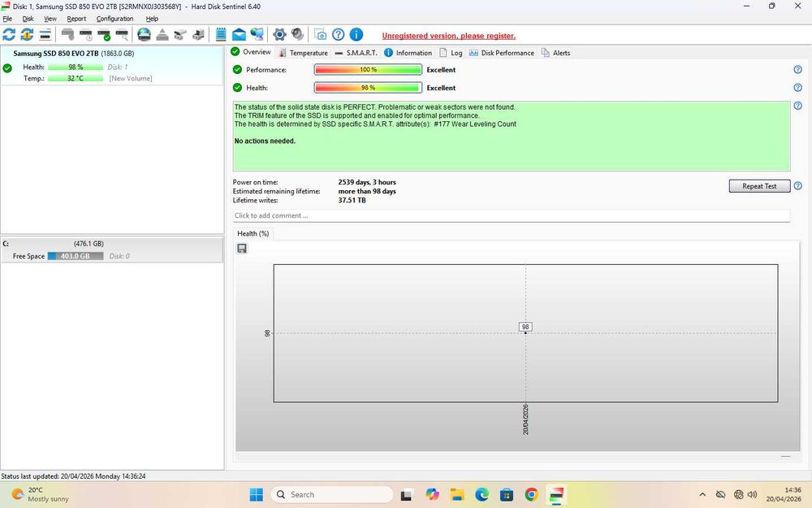The image size is (812, 508).
Task: Click the Performance 100 % bar
Action: [x=368, y=69]
